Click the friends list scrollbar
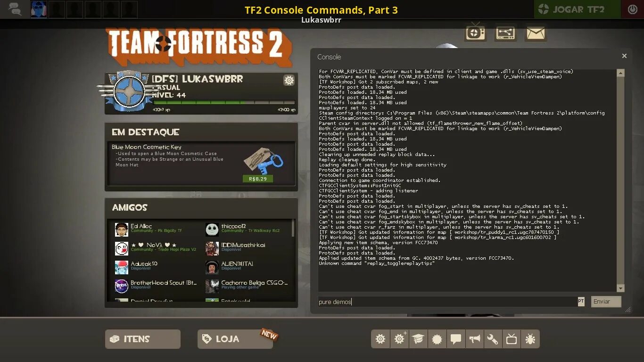The height and width of the screenshot is (362, 644). (293, 229)
